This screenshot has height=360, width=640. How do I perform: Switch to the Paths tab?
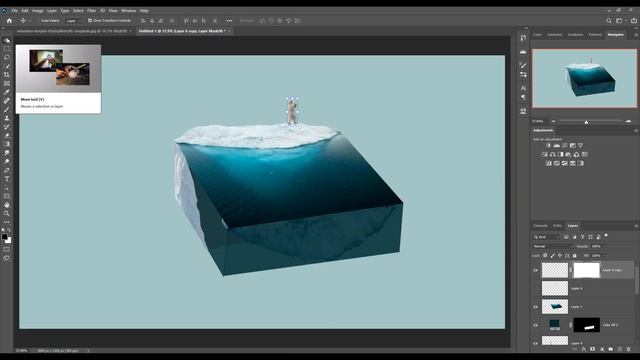click(x=557, y=226)
